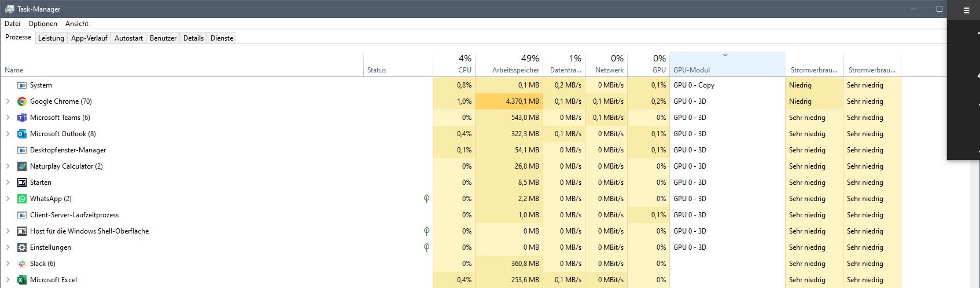Expand the Microsoft Excel process group

(8, 280)
